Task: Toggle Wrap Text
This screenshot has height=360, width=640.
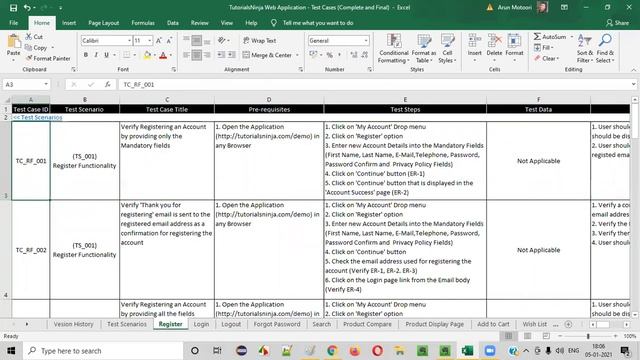Action: [x=260, y=40]
